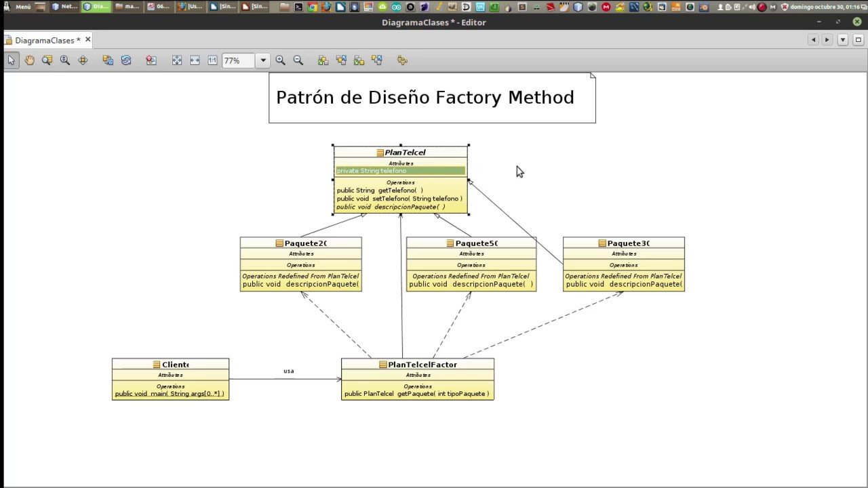Reset zoom to 1:1 actual size
The image size is (868, 488).
click(212, 60)
